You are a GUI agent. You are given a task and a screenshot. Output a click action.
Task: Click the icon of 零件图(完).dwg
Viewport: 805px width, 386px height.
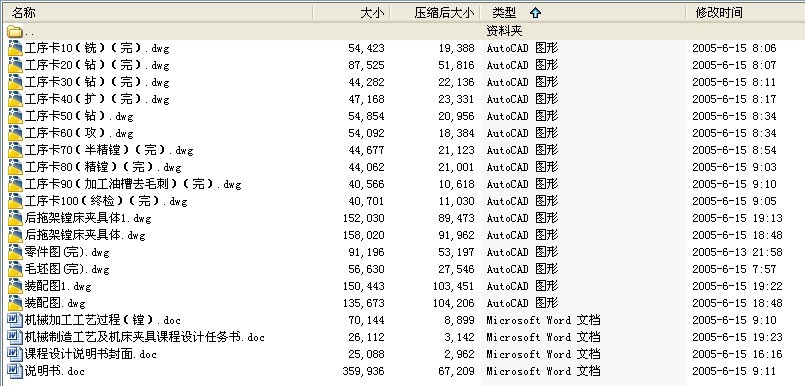click(15, 252)
